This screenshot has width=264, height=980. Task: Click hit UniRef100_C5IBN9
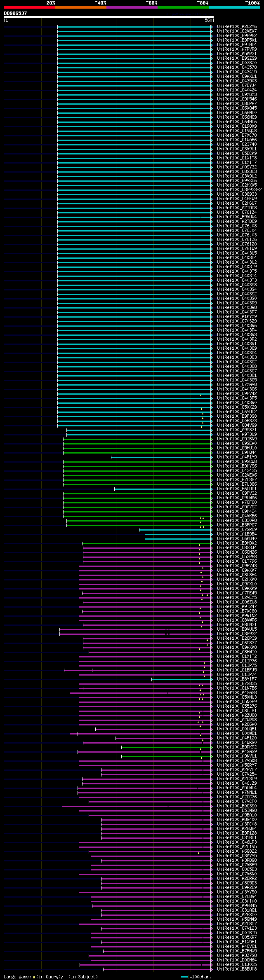(x=237, y=439)
